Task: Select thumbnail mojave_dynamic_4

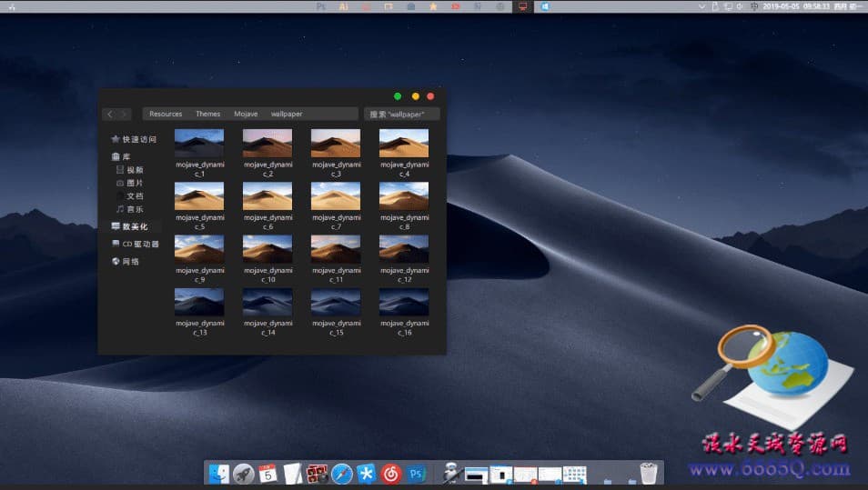Action: pos(404,144)
